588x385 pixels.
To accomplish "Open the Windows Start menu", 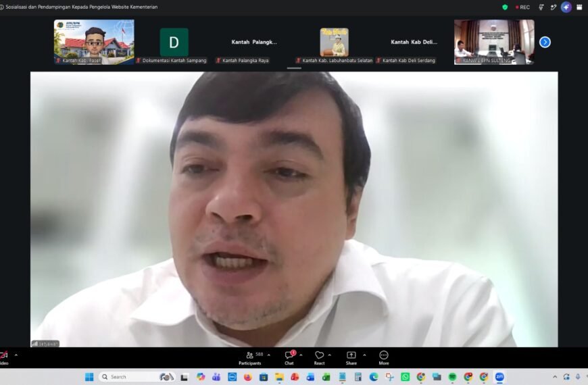I will 89,377.
